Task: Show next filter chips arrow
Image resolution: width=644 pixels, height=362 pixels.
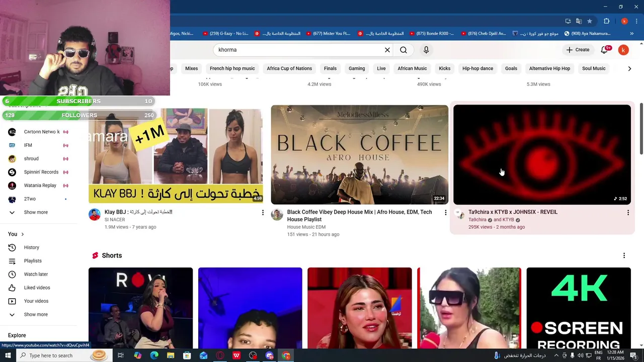Action: [629, 68]
